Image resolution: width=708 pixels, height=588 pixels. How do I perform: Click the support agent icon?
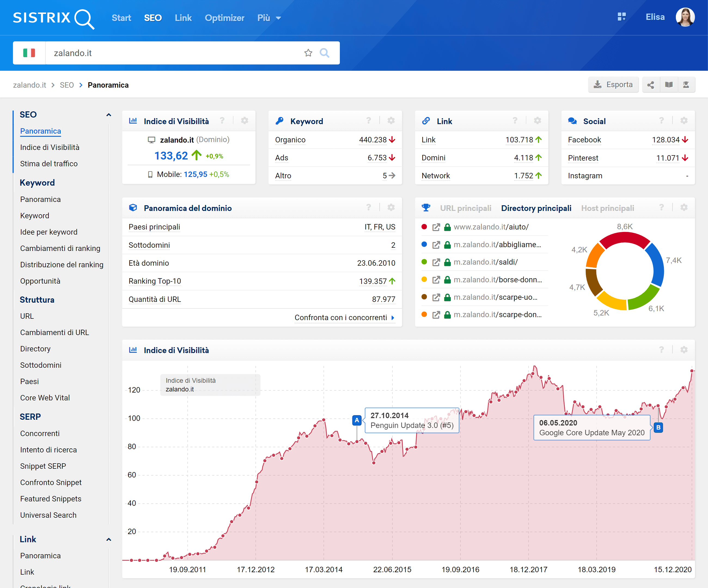pos(686,85)
